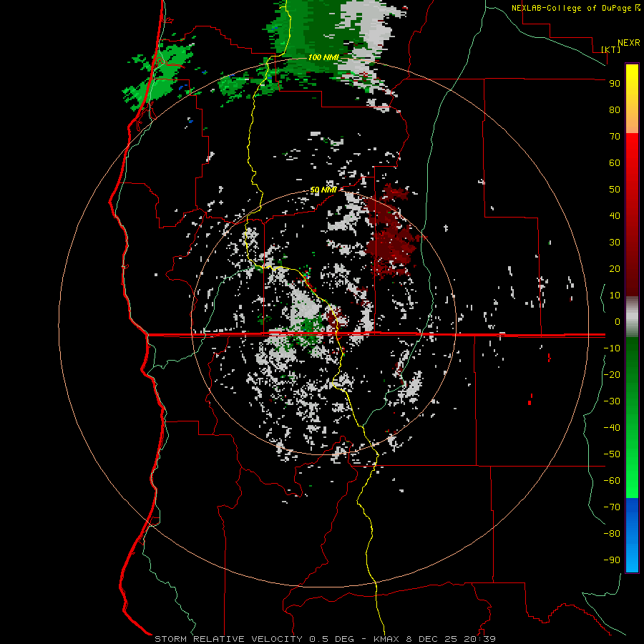
Task: Click the large green echo at top
Action: pos(312,37)
